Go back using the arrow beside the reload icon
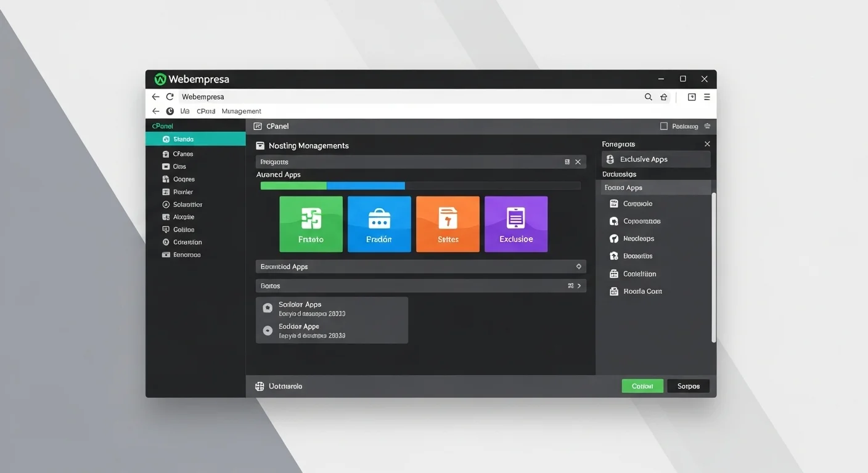868x473 pixels. tap(155, 97)
